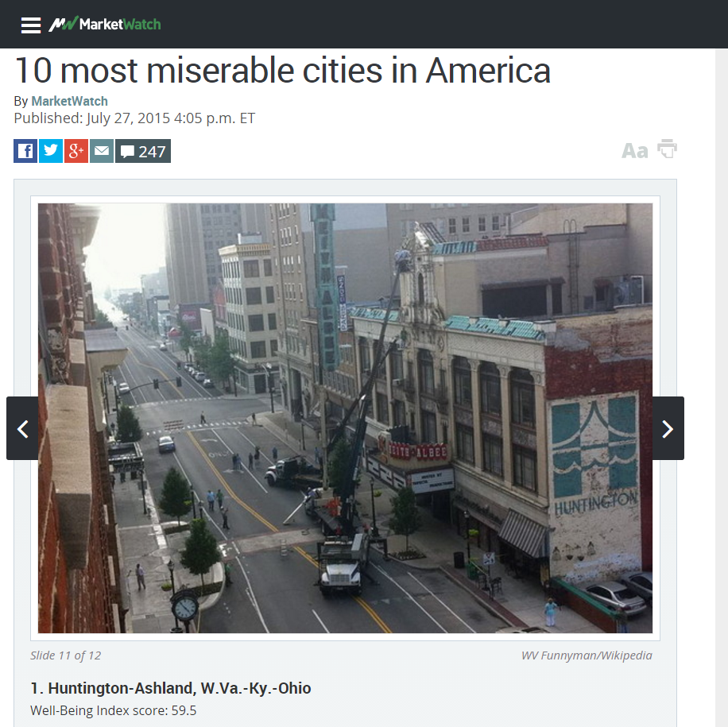
Task: Click the Huntington street slideshow photo
Action: point(345,418)
